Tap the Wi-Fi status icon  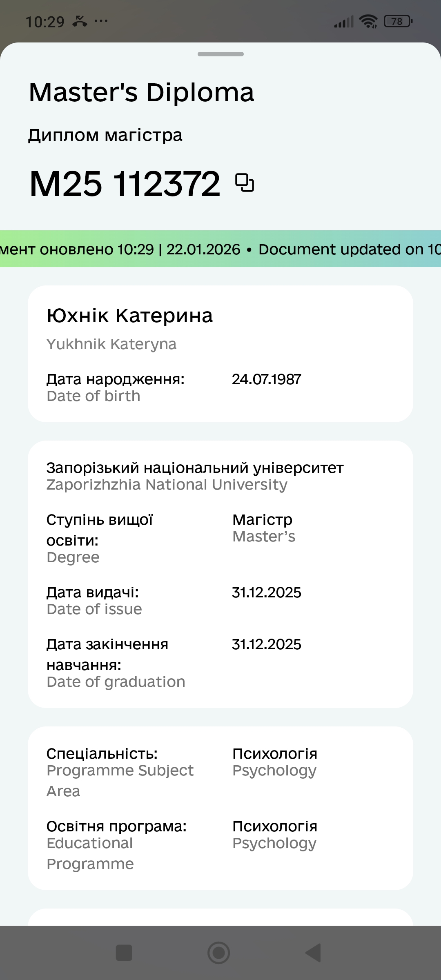pyautogui.click(x=368, y=21)
